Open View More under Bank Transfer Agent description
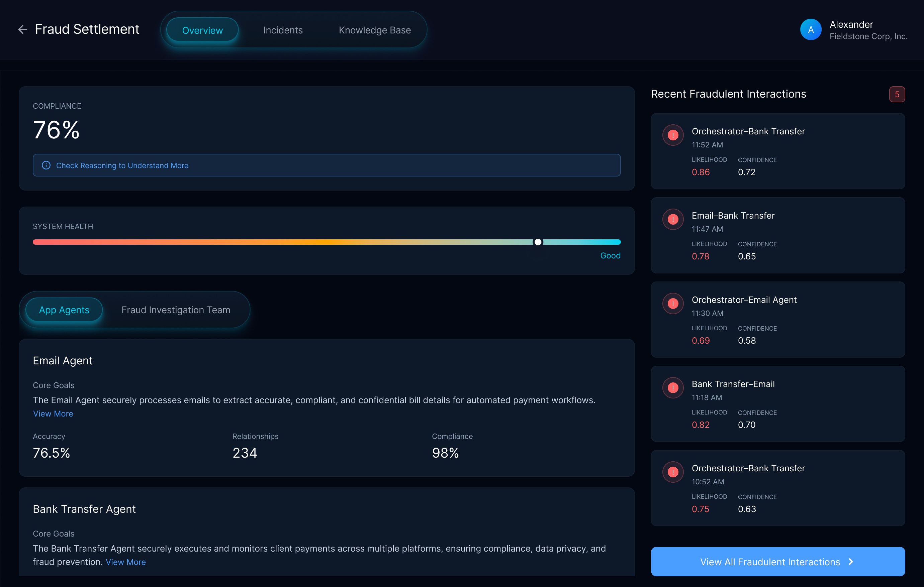 [125, 562]
